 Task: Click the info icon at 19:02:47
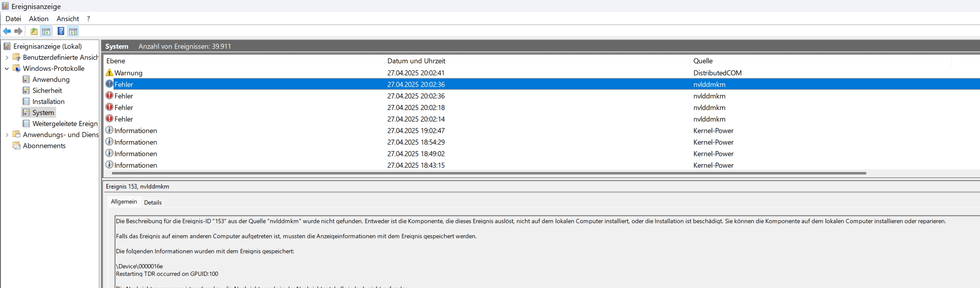pyautogui.click(x=109, y=130)
